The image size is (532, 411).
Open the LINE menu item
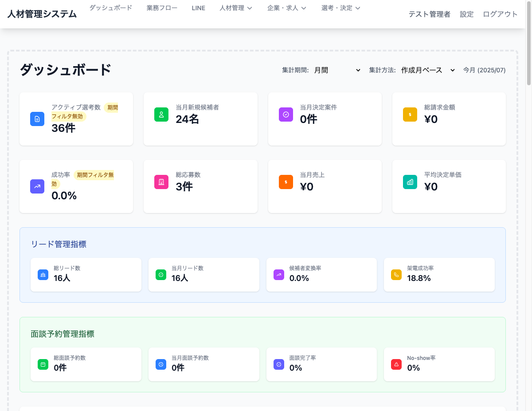pos(198,8)
